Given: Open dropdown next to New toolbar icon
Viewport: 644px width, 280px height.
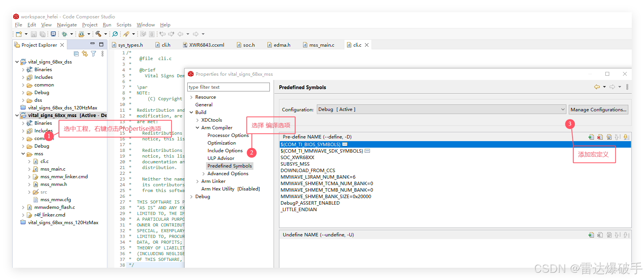Looking at the screenshot, I should pos(26,34).
